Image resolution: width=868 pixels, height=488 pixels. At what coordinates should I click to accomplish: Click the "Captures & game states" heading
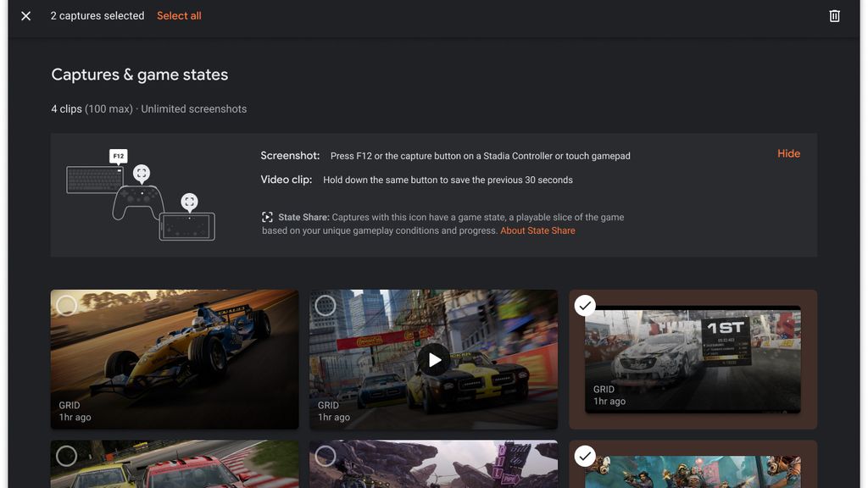click(x=140, y=75)
